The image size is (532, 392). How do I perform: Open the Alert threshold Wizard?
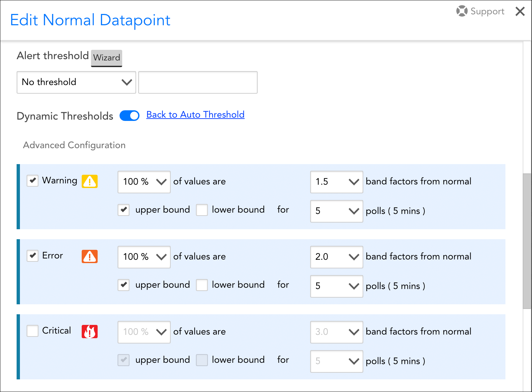click(106, 58)
